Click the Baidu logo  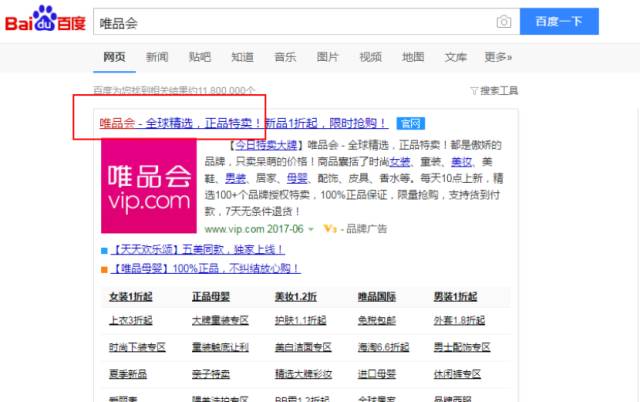pyautogui.click(x=45, y=22)
